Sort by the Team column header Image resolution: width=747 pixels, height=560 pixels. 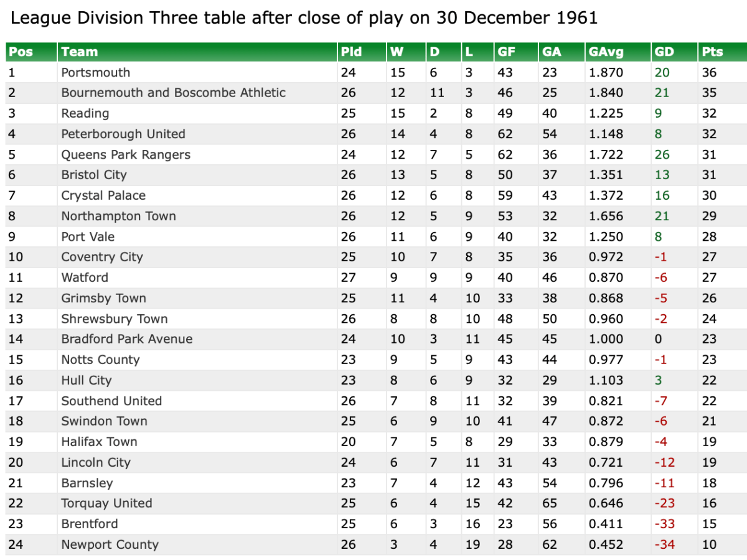click(79, 52)
